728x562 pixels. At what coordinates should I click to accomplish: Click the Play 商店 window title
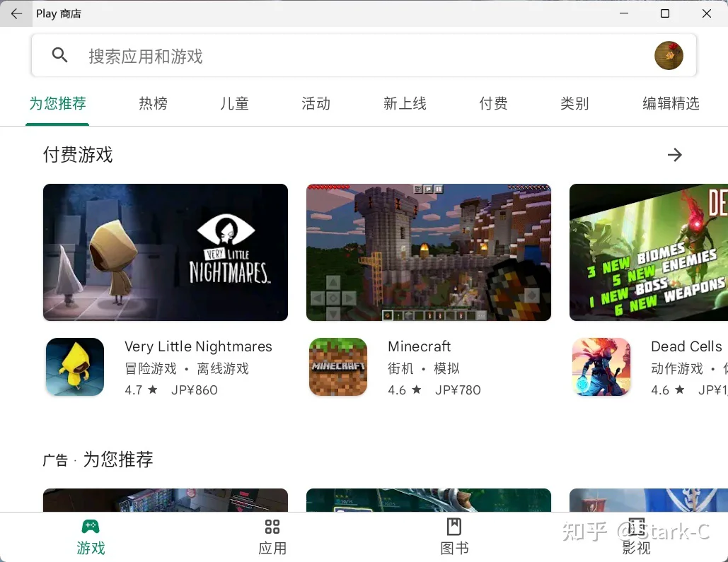(x=59, y=13)
